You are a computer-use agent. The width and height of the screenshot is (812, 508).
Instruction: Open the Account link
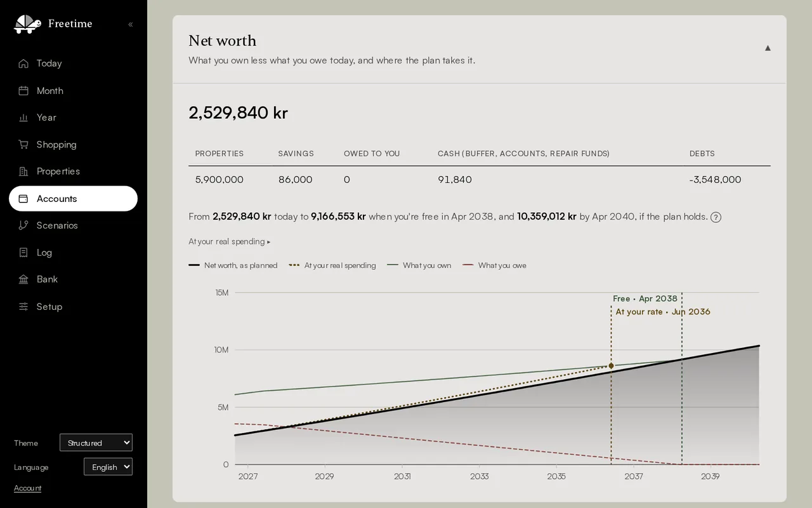coord(27,488)
